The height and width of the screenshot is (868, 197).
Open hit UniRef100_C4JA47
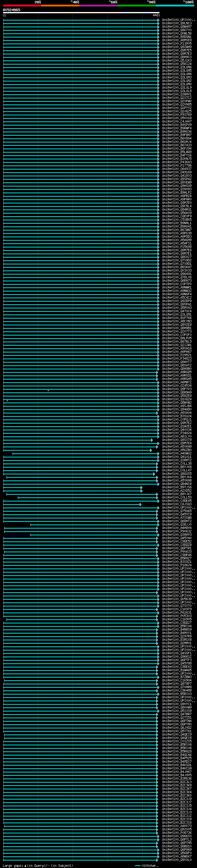[x=177, y=122]
